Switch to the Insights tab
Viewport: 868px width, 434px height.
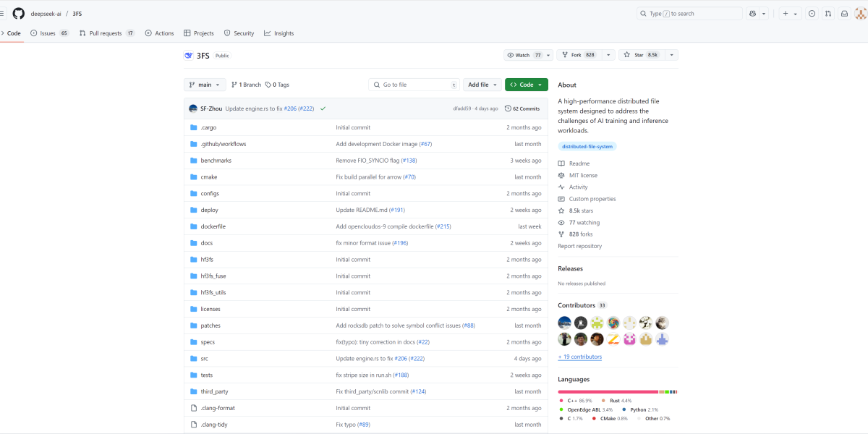(x=279, y=33)
